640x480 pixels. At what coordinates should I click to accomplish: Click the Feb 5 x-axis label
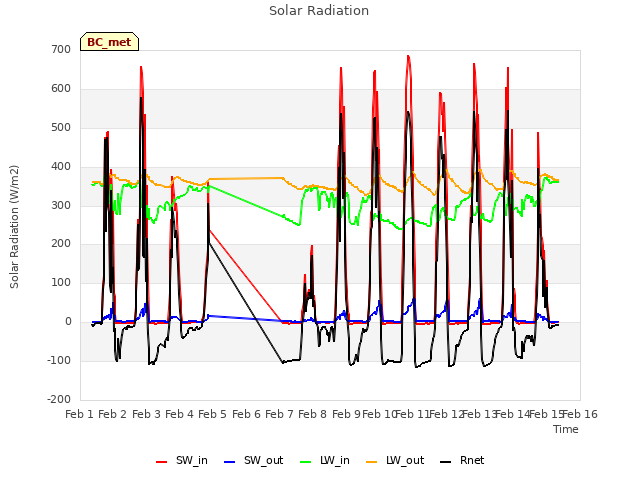(213, 414)
